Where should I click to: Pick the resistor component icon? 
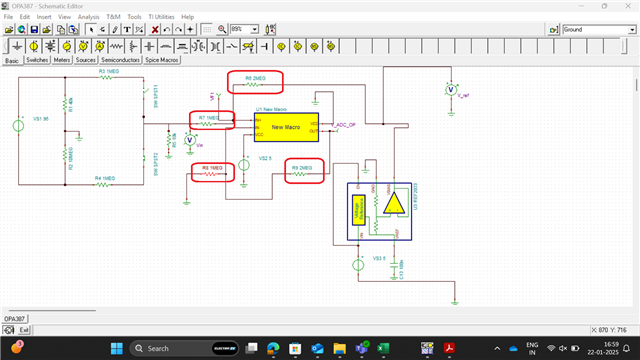click(x=116, y=47)
